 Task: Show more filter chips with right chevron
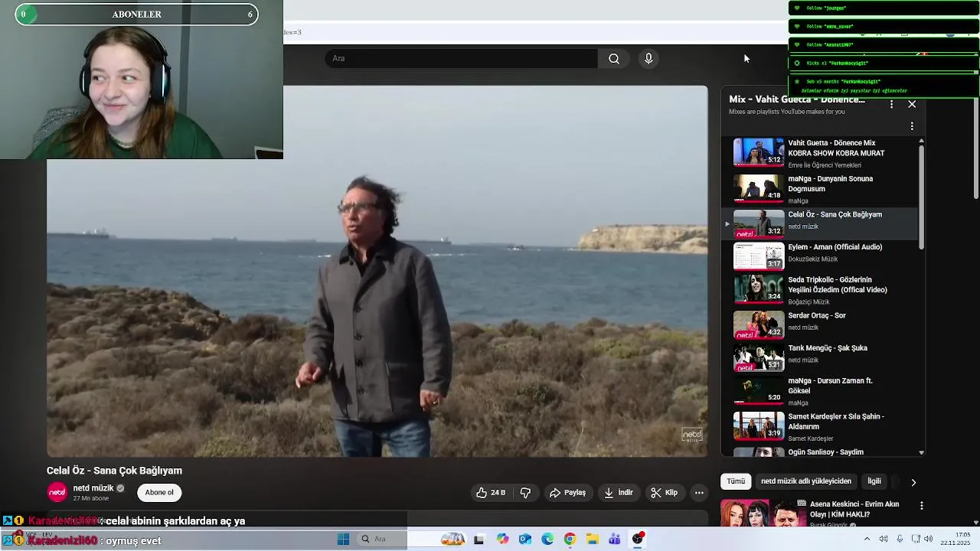click(913, 482)
